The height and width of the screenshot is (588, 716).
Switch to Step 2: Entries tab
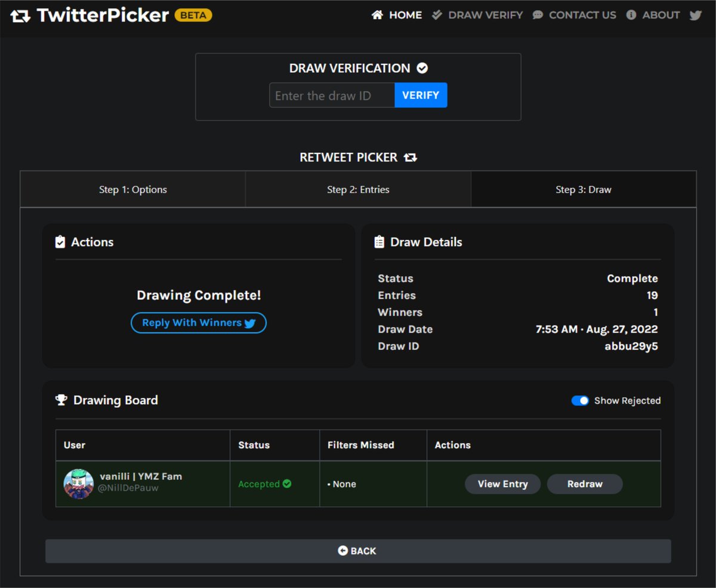[358, 189]
